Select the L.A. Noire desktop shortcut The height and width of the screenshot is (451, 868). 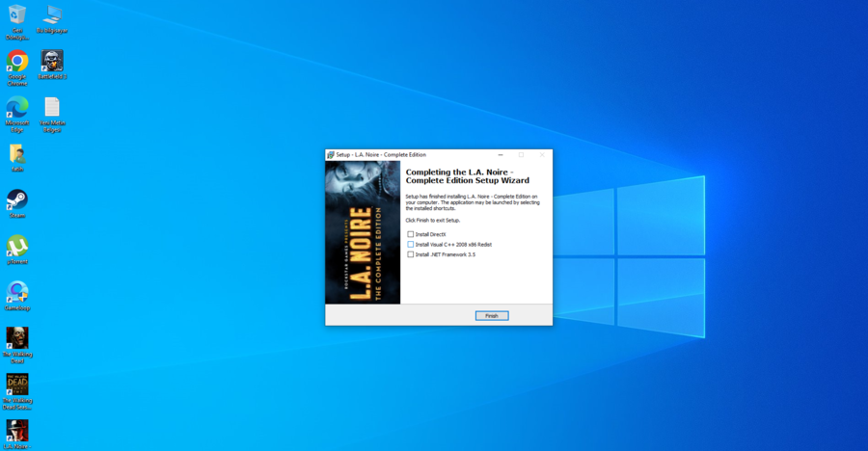point(17,435)
